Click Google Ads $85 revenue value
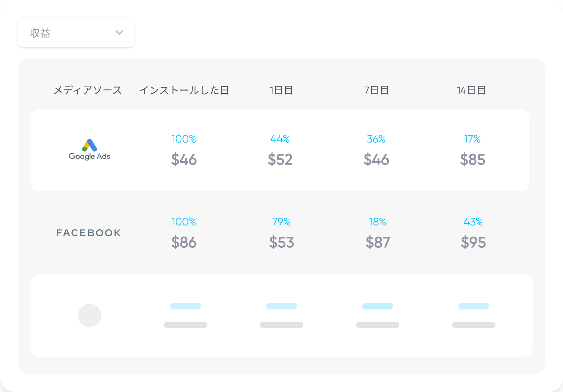Image resolution: width=563 pixels, height=392 pixels. click(473, 160)
